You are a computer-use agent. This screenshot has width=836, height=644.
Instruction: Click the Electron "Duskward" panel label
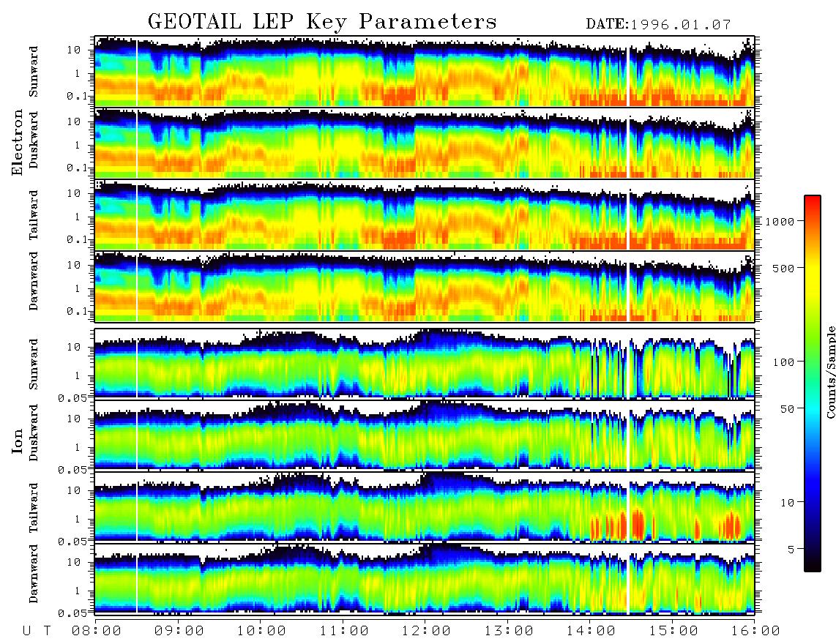pyautogui.click(x=34, y=141)
